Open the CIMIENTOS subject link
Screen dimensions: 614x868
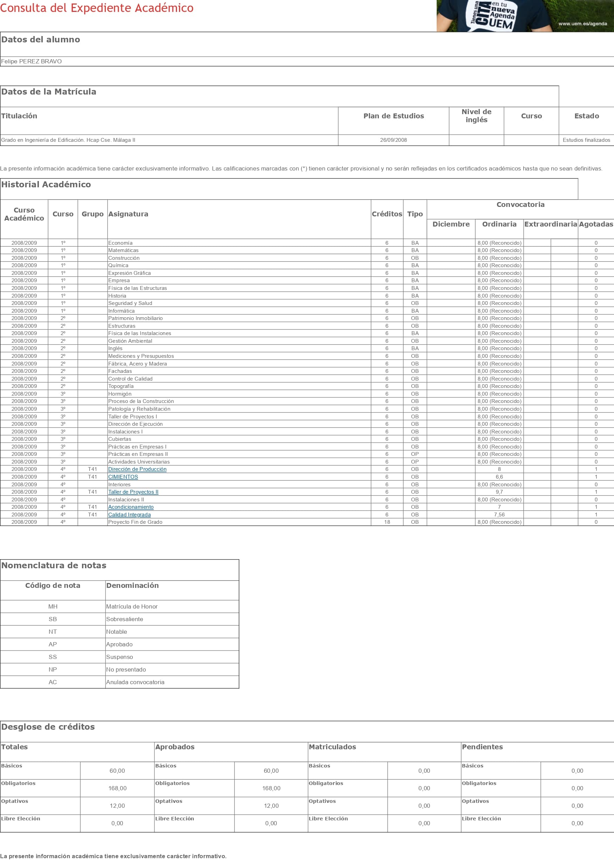123,477
